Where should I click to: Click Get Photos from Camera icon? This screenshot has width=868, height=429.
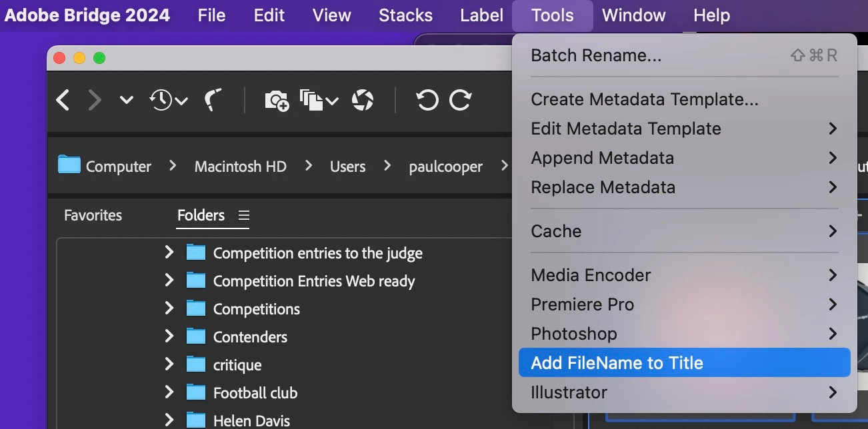(x=277, y=101)
